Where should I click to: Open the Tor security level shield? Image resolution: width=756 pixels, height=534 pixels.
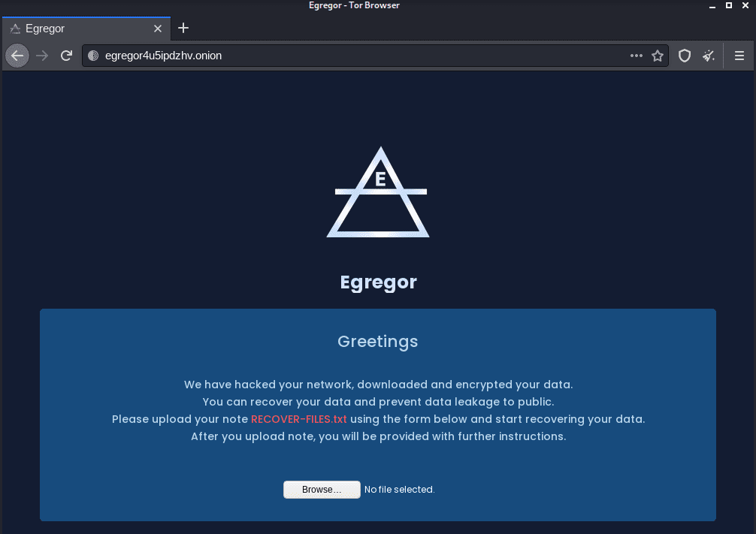pyautogui.click(x=685, y=56)
